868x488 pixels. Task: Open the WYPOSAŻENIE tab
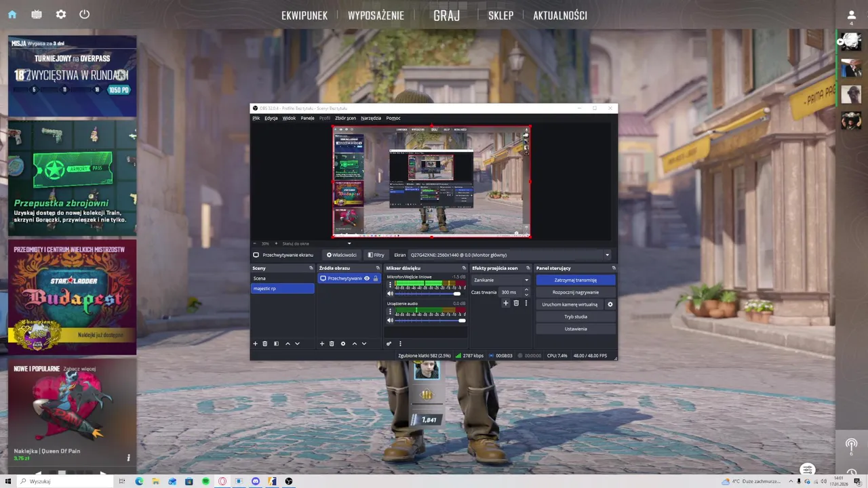coord(376,16)
